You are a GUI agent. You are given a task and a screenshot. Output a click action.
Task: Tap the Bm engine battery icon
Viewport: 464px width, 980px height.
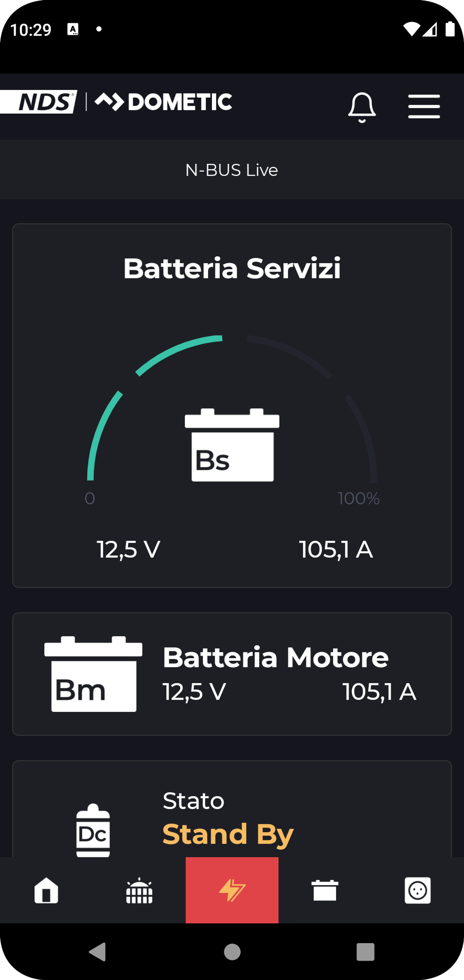click(x=94, y=674)
